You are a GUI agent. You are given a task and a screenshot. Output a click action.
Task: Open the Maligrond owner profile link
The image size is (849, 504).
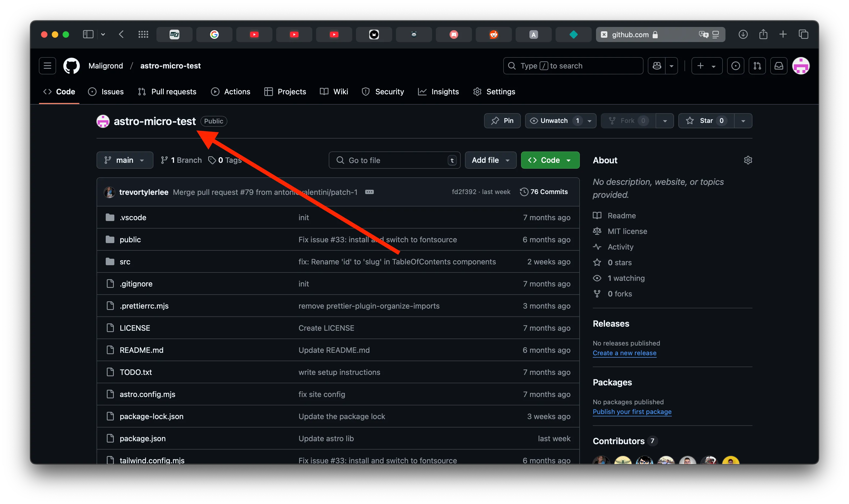(x=106, y=65)
